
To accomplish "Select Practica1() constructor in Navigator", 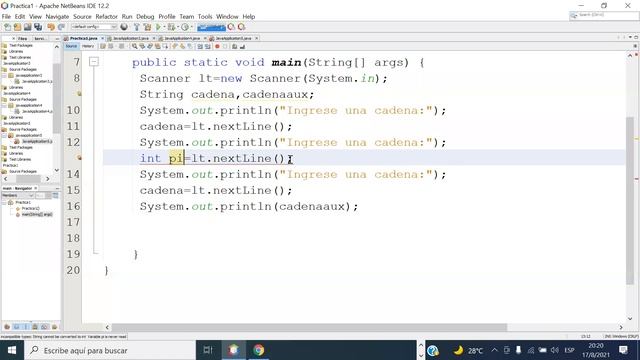I will click(31, 208).
